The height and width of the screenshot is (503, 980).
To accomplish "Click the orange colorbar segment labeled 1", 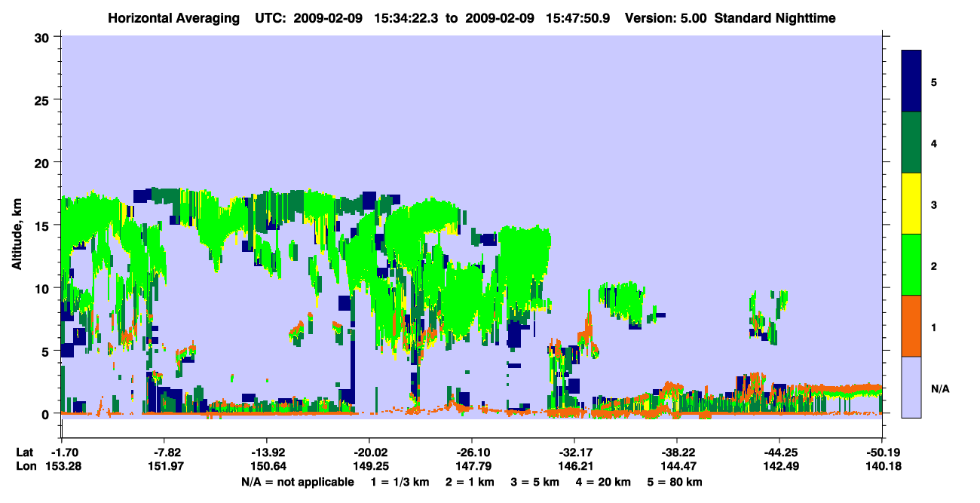I will [x=911, y=326].
